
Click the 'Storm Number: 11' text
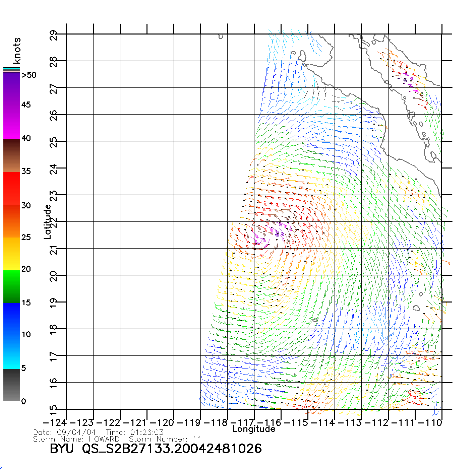(165, 439)
